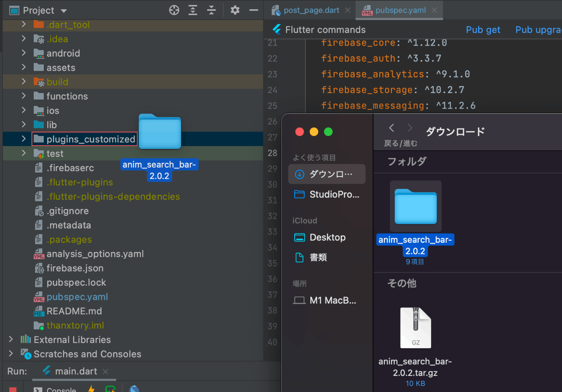Screen dimensions: 562x392
Task: Click the Scratches and Consoles icon
Action: pyautogui.click(x=26, y=354)
